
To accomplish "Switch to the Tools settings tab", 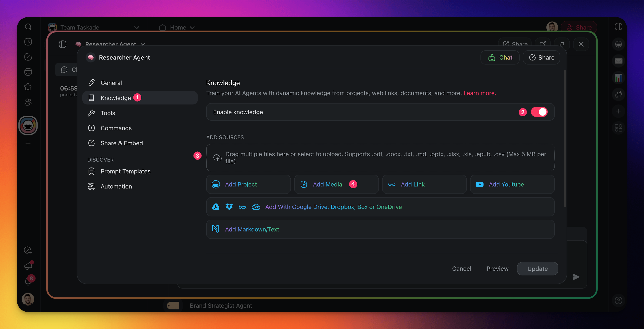I will (108, 113).
